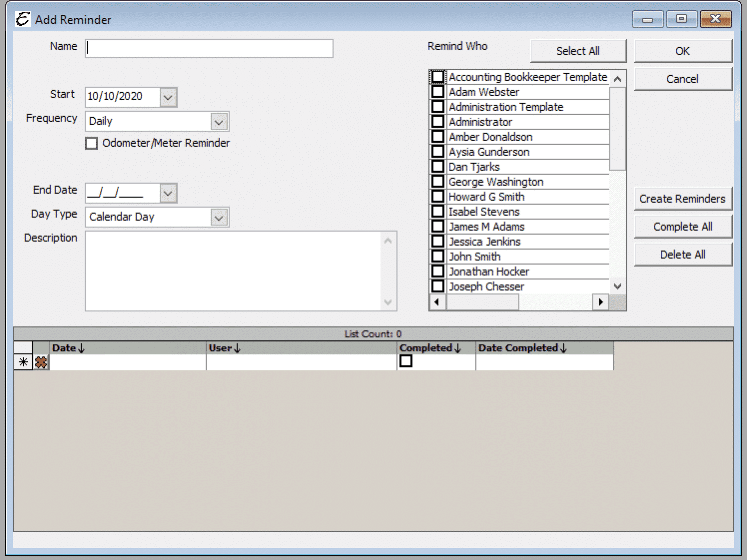Click the red delete icon in grid row
This screenshot has height=560, width=747.
tap(41, 362)
